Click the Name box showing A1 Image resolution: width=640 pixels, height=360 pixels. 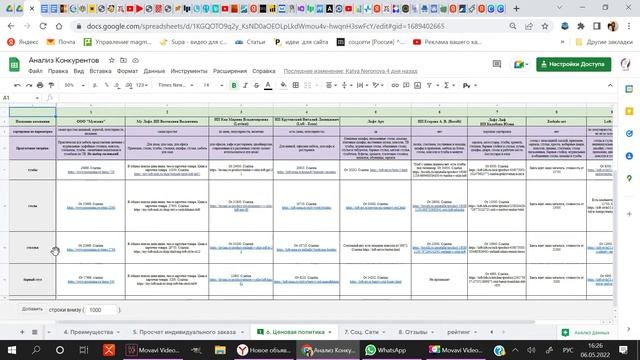(x=20, y=98)
